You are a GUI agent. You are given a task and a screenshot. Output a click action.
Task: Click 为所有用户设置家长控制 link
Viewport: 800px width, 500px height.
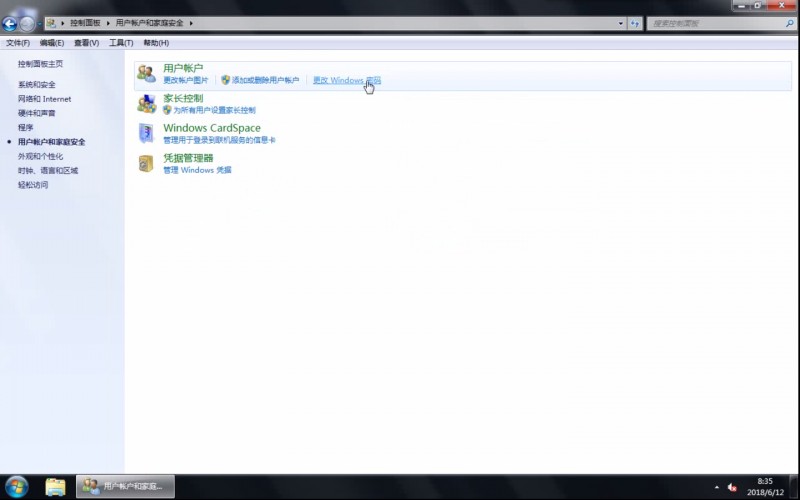[x=214, y=110]
